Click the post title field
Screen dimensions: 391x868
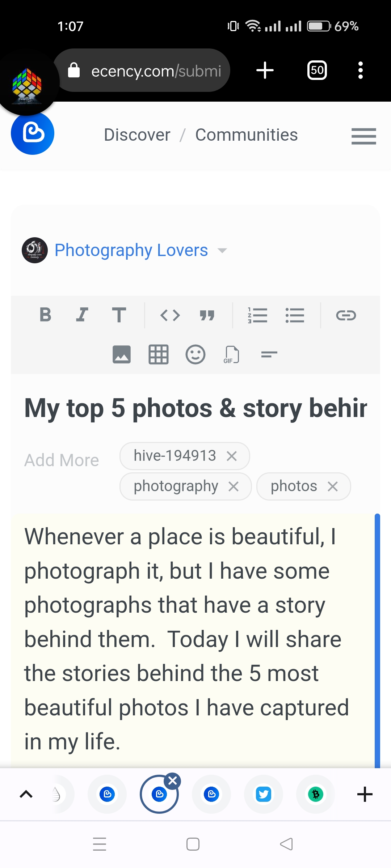pos(195,408)
